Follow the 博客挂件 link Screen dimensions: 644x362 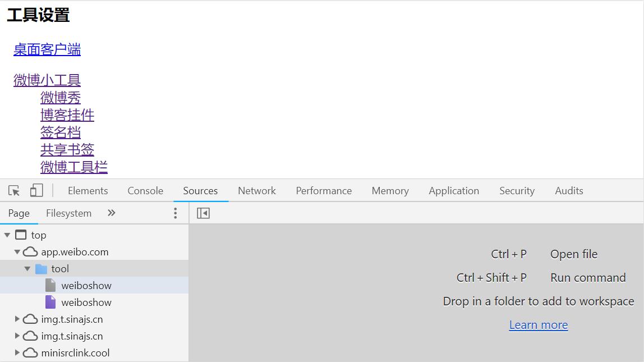click(67, 115)
